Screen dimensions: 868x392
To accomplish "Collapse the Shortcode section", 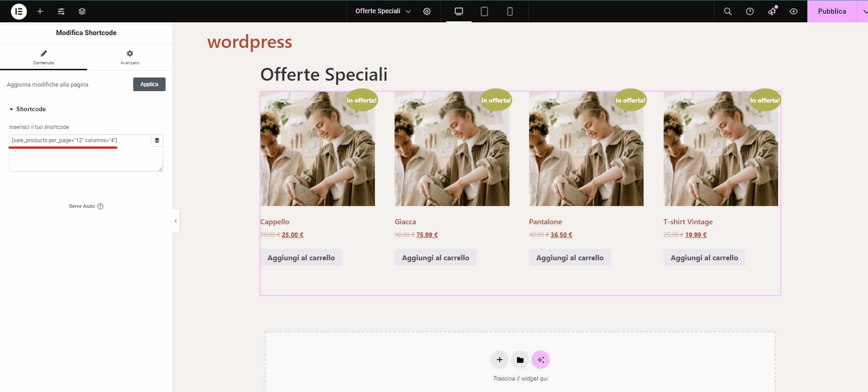I will [x=27, y=109].
